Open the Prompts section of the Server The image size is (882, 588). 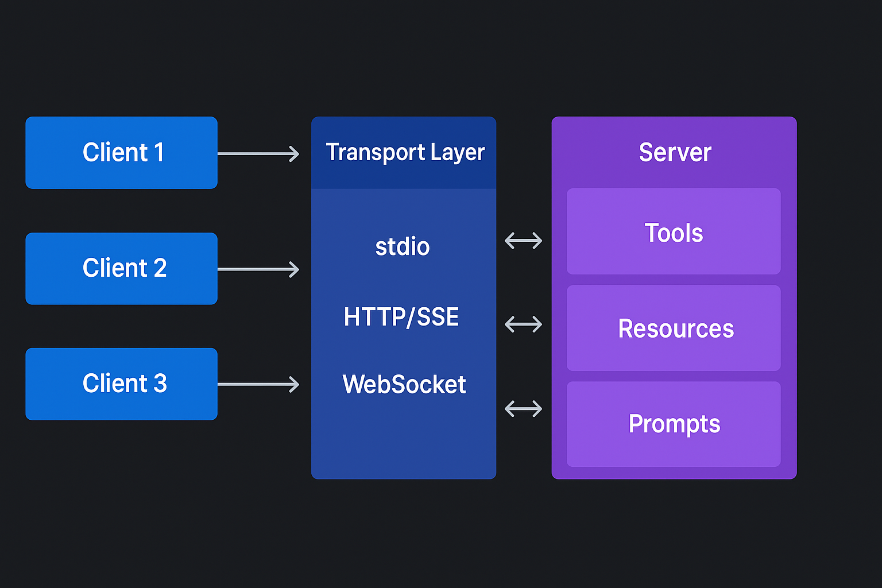(674, 424)
